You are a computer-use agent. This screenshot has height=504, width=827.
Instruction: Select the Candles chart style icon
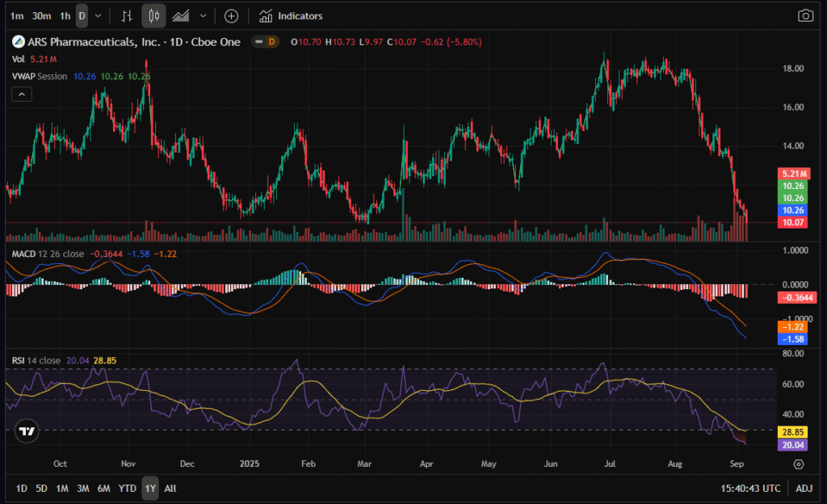pos(153,15)
